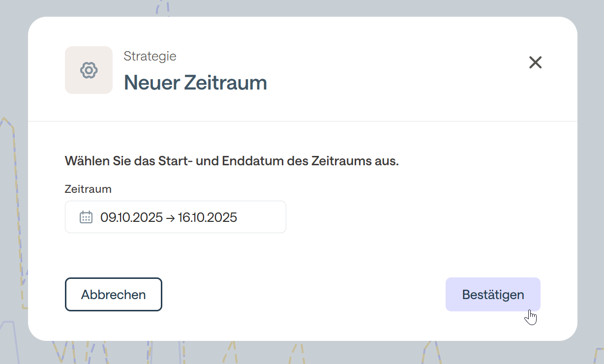
Task: Close the Neuer Zeitraum dialog
Action: pyautogui.click(x=535, y=62)
